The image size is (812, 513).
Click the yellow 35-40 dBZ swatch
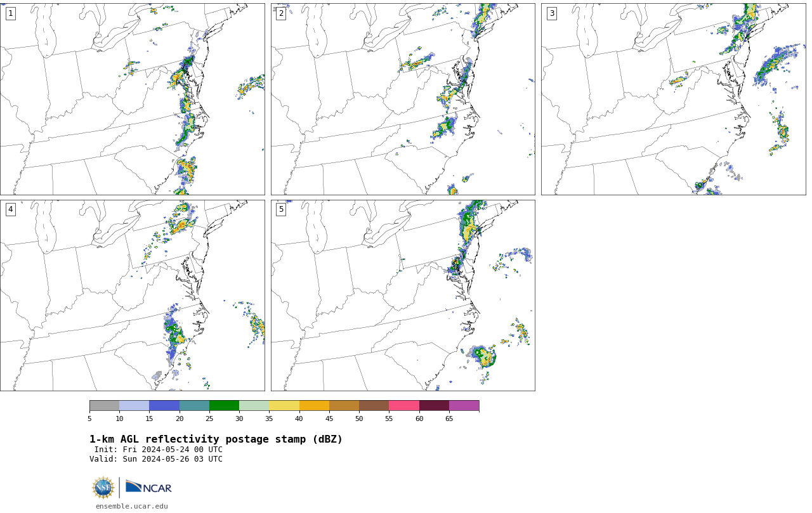tap(284, 406)
